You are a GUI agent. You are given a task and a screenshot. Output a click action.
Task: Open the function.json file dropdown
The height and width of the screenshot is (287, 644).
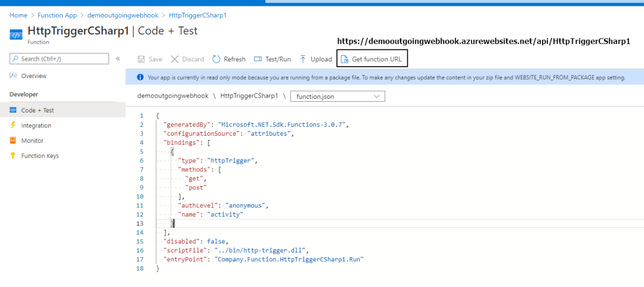pos(338,96)
